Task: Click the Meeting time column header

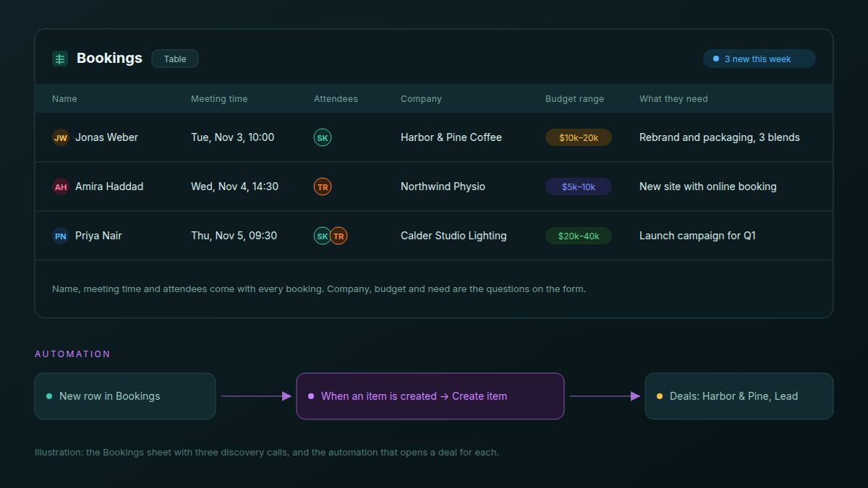Action: [219, 99]
